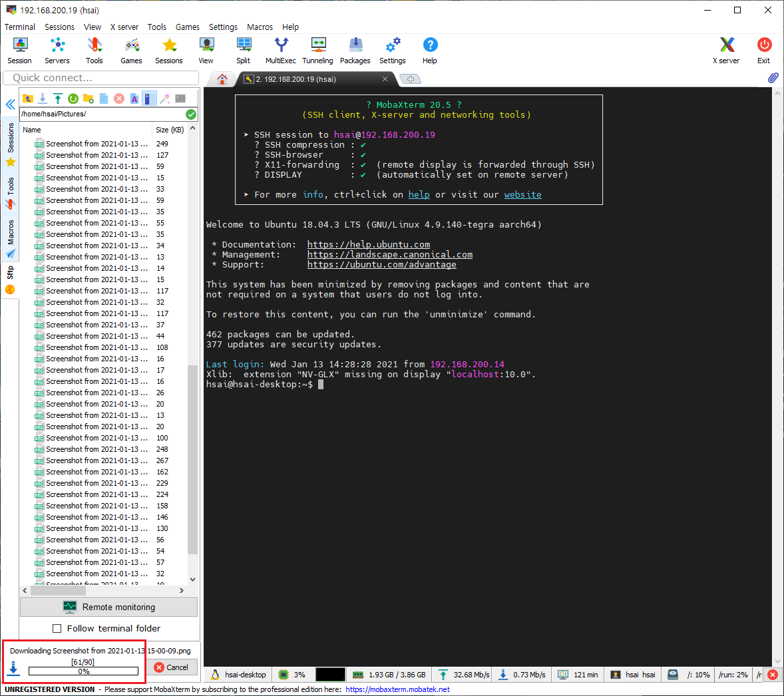This screenshot has width=784, height=696.
Task: Click the magic wand SFTP icon
Action: tap(164, 98)
